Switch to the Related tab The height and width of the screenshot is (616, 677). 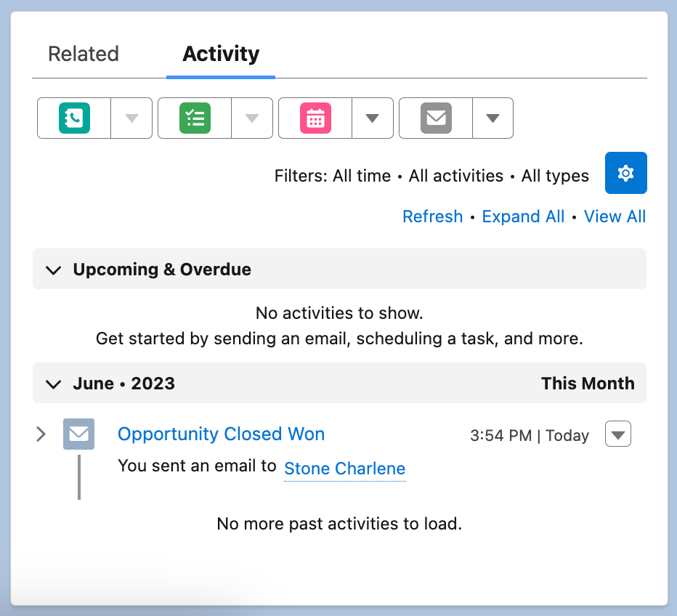83,54
